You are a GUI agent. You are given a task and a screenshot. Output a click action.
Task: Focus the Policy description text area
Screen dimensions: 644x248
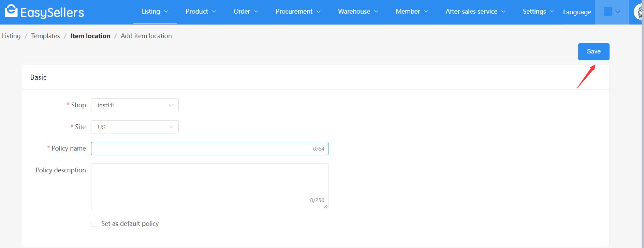(209, 186)
